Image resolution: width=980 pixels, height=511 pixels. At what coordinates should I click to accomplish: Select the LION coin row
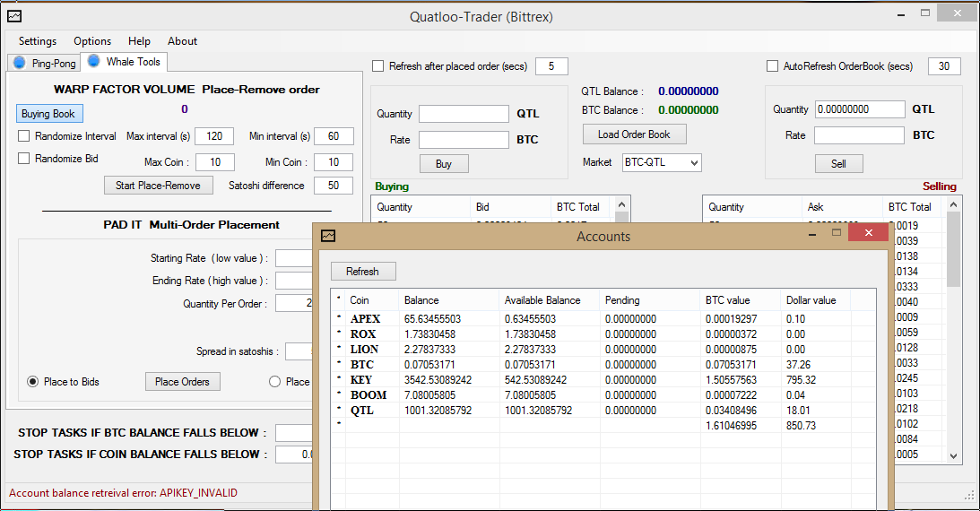pyautogui.click(x=603, y=350)
